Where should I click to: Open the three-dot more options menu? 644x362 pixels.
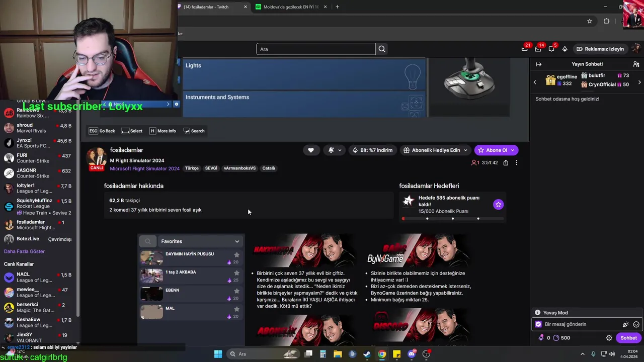[516, 162]
